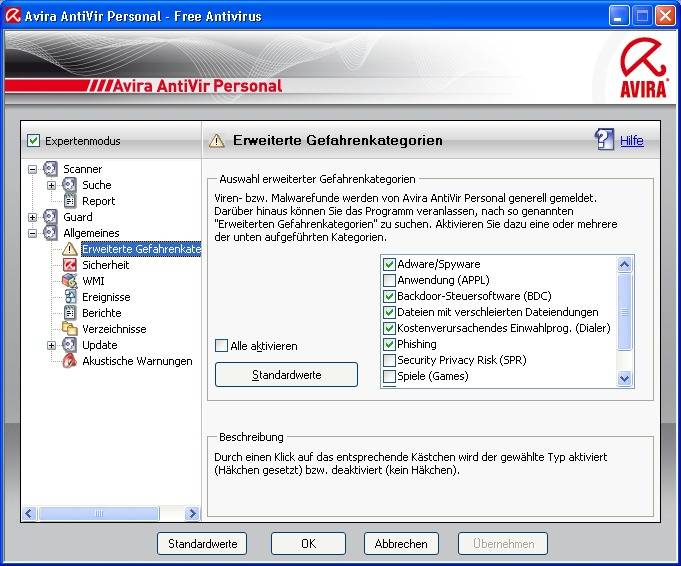Check the Alle aktivieren box
Screen dimensions: 681x566
221,346
